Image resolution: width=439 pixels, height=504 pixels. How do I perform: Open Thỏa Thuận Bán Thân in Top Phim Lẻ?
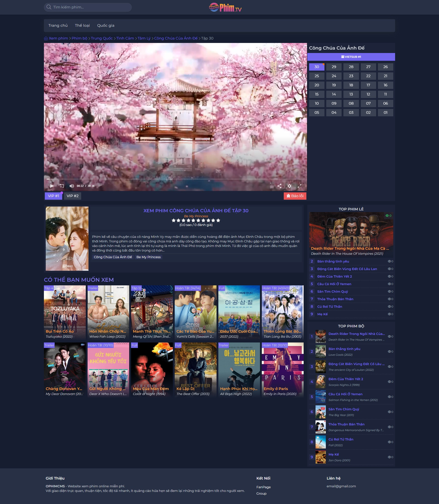pyautogui.click(x=335, y=299)
